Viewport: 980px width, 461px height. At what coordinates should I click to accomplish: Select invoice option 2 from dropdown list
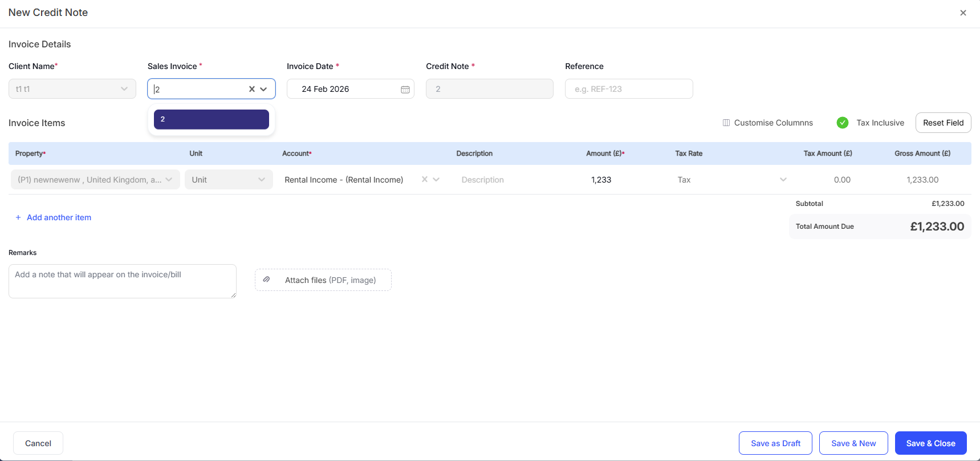pos(211,119)
